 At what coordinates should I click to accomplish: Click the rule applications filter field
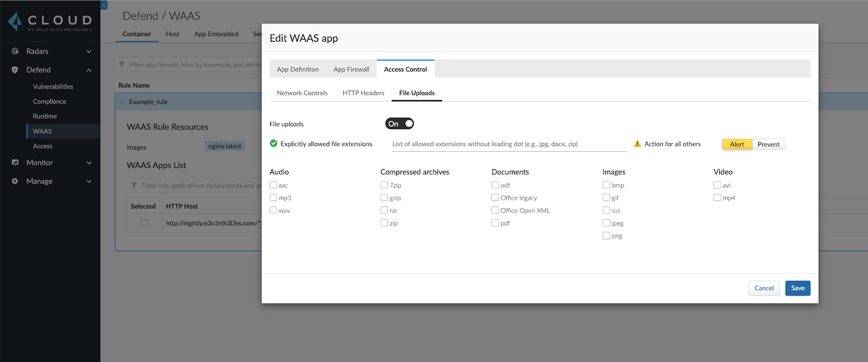[x=194, y=185]
